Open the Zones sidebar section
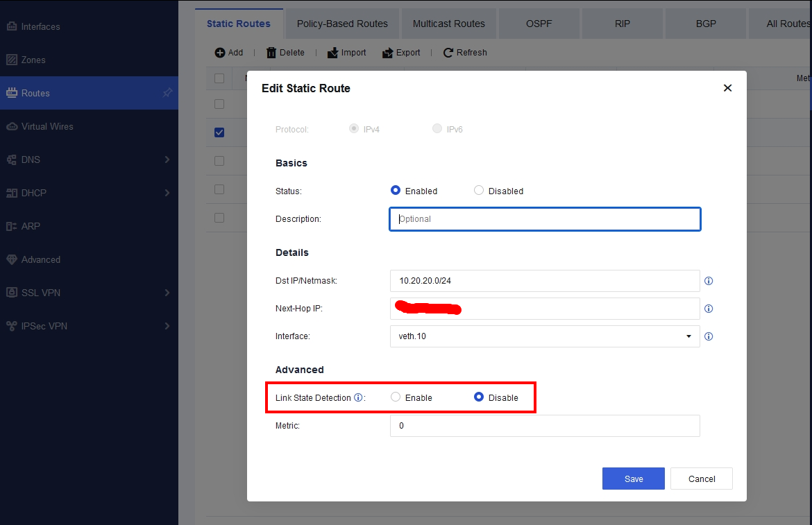812x525 pixels. click(89, 60)
